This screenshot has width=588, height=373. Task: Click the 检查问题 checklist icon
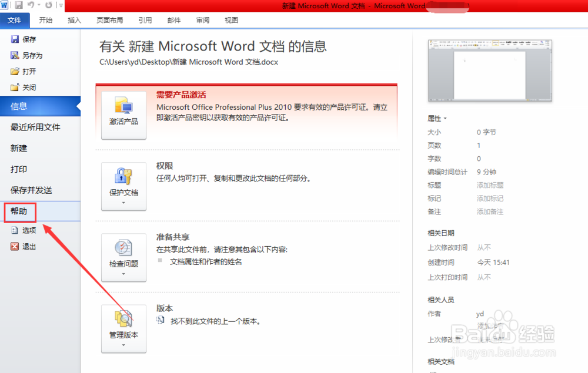123,247
